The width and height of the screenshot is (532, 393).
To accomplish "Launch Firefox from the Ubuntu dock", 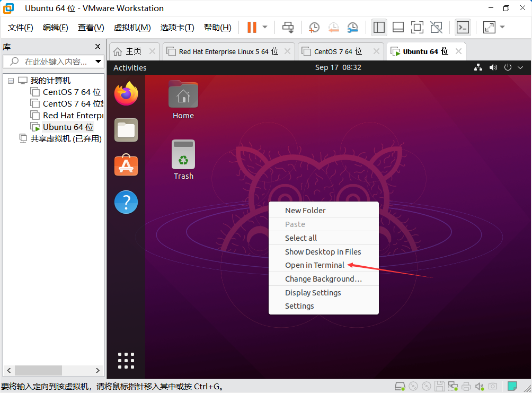I will tap(126, 94).
